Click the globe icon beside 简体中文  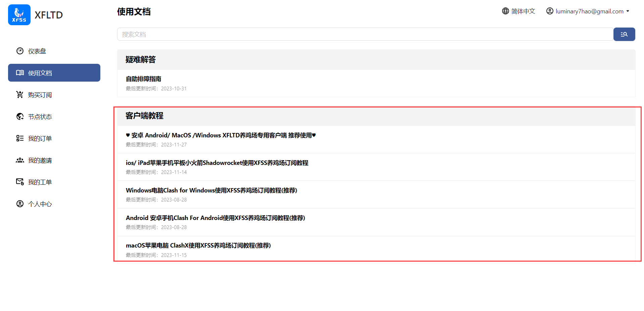pyautogui.click(x=505, y=11)
